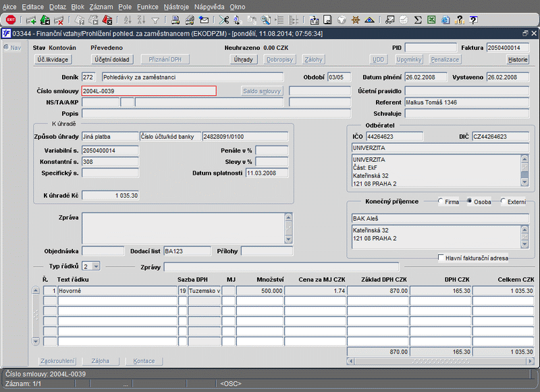Image resolution: width=540 pixels, height=392 pixels.
Task: Click the Číslo smlouvy input field
Action: (148, 90)
